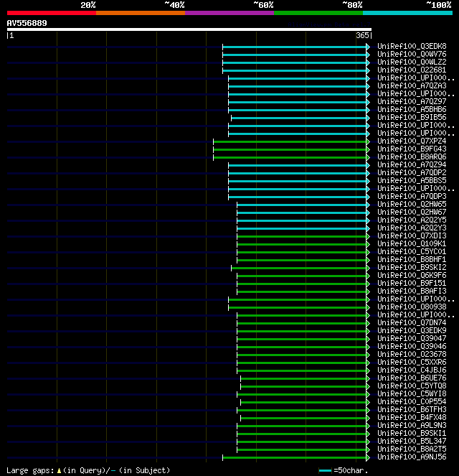This screenshot has width=459, height=476.
Task: Click the orange ~40% identity legend segment
Action: [x=141, y=13]
